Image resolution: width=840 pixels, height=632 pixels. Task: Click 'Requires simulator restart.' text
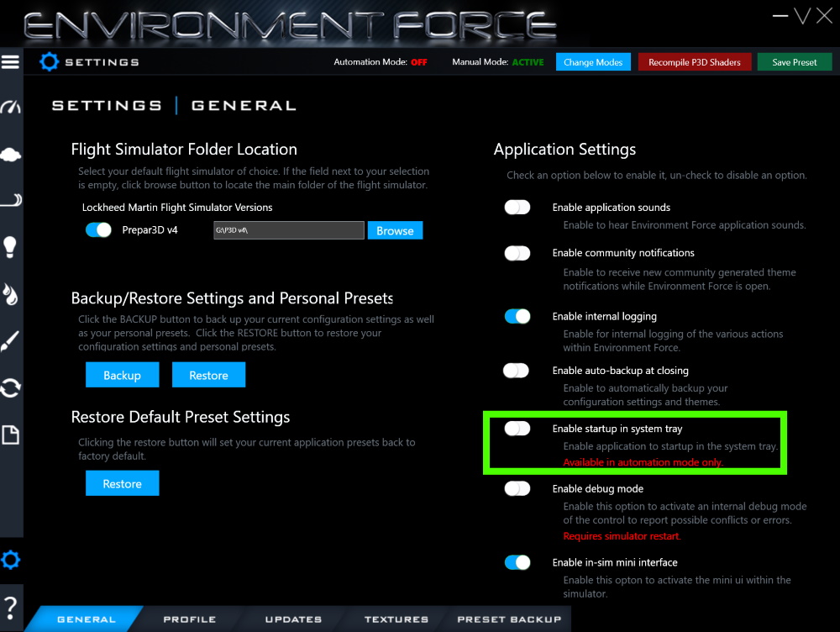point(622,536)
